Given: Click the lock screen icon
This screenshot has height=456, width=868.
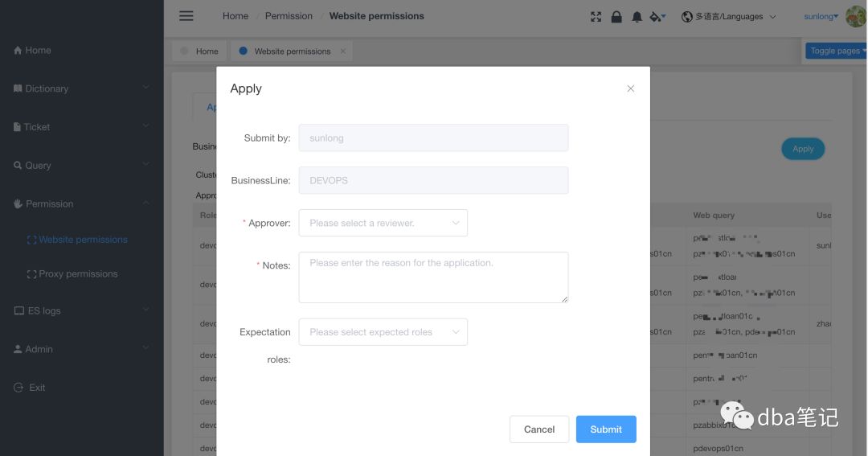Looking at the screenshot, I should 616,16.
